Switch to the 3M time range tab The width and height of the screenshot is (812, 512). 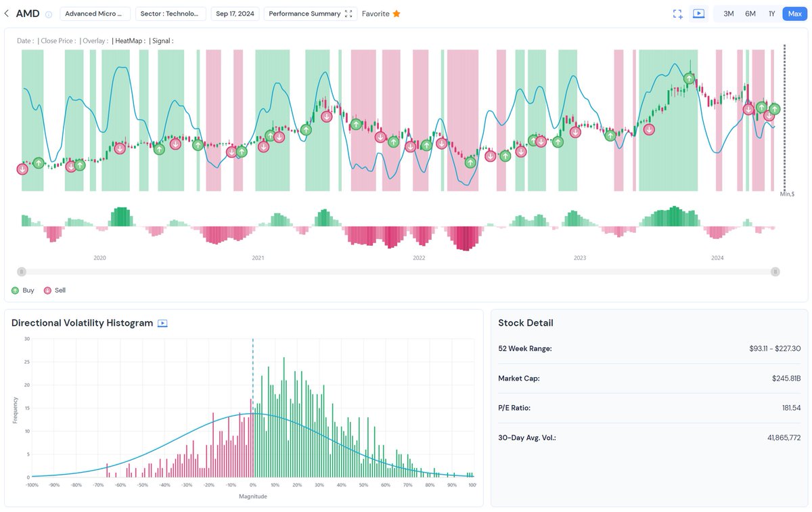[x=728, y=13]
